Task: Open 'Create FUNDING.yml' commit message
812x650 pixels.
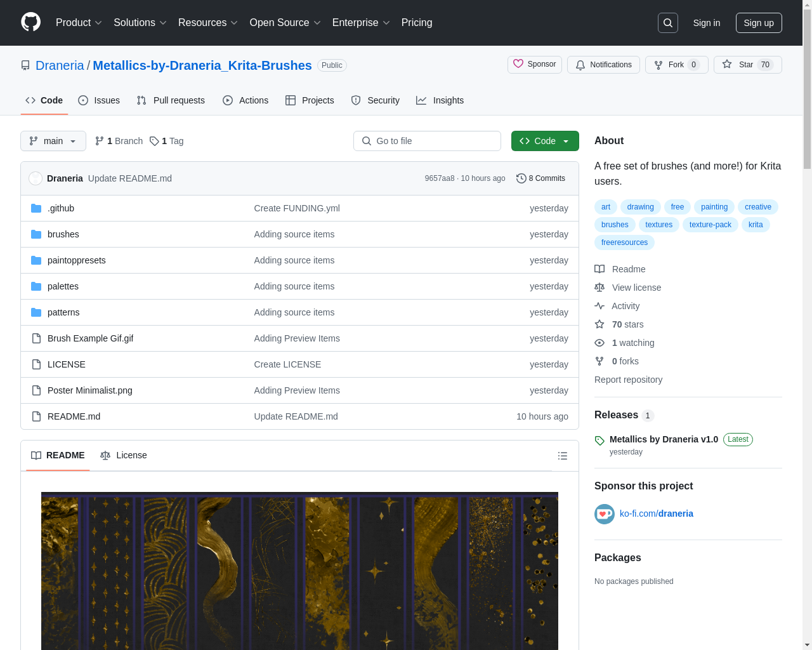Action: click(x=297, y=208)
